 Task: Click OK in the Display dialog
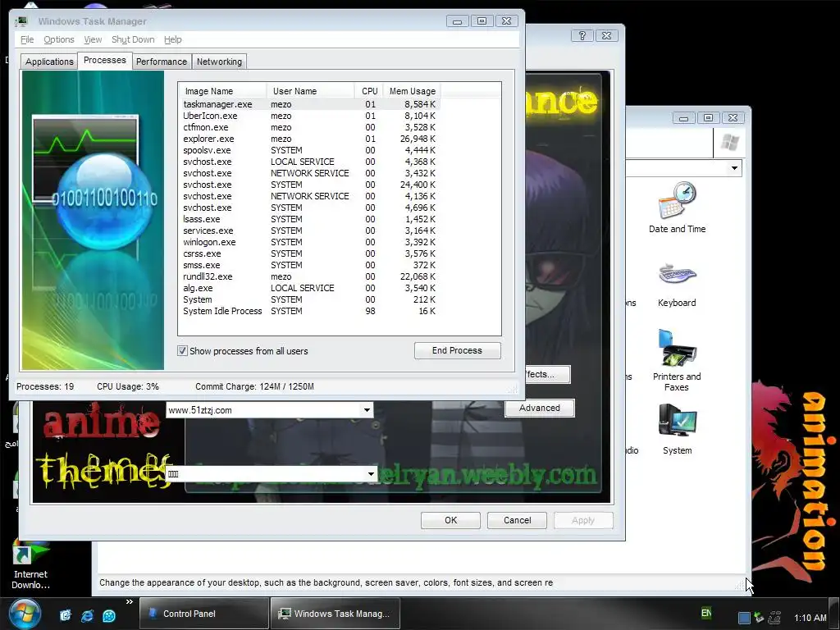point(450,520)
